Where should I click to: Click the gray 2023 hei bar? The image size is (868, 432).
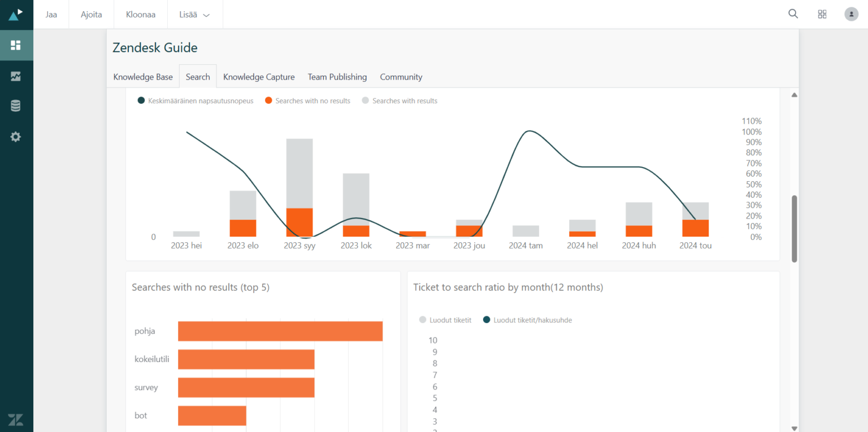coord(186,234)
